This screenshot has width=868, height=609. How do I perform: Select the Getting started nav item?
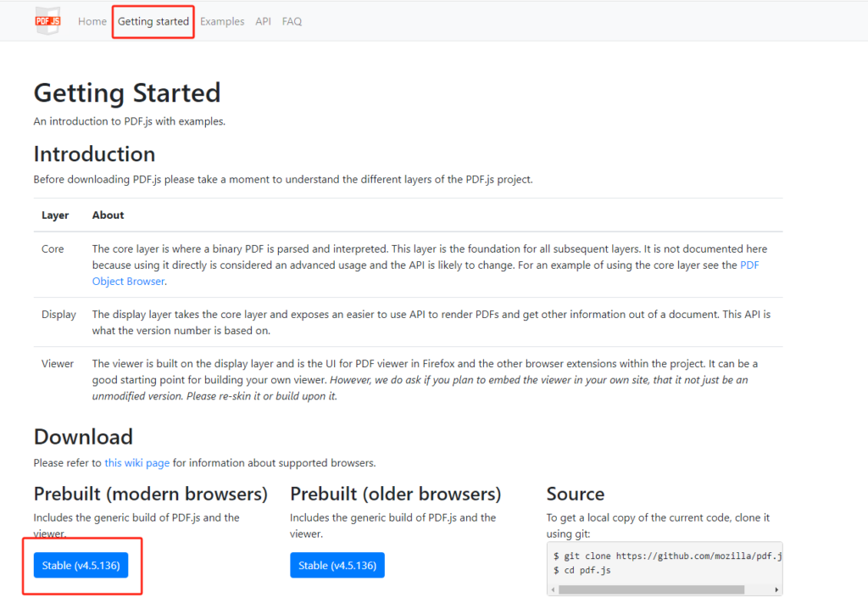coord(153,21)
